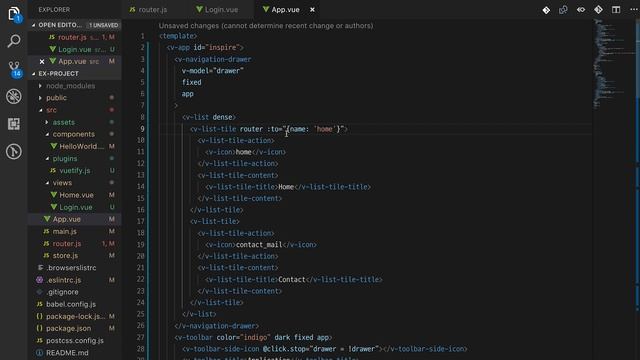Image resolution: width=640 pixels, height=360 pixels.
Task: Open the Extensions view icon
Action: tap(13, 124)
